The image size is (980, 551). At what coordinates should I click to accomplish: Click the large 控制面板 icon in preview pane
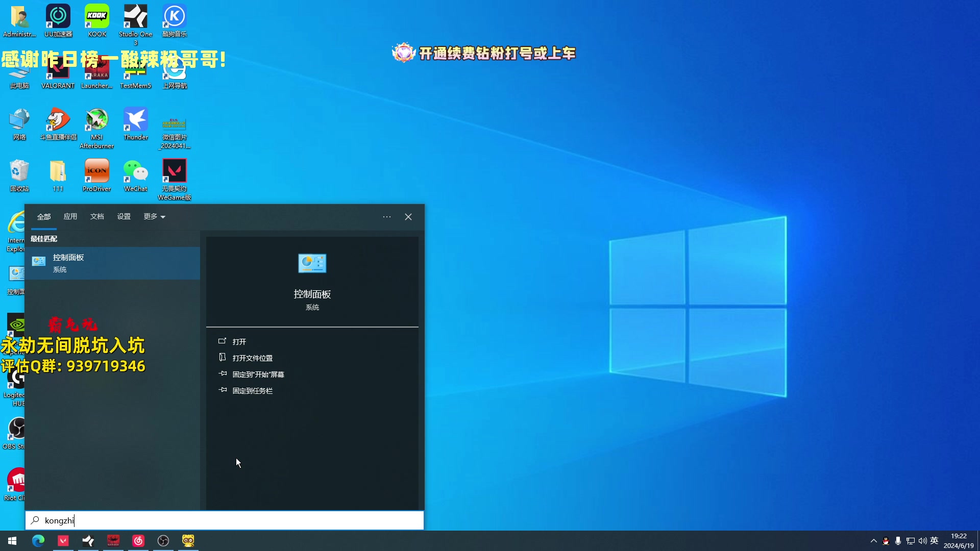point(312,264)
